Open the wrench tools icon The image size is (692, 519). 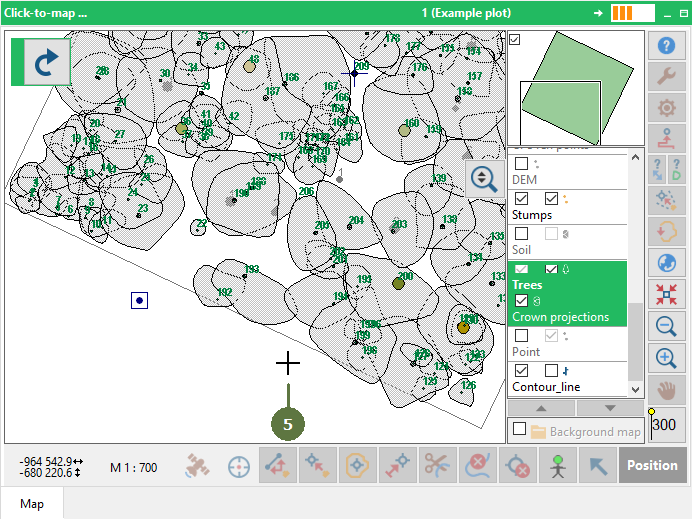click(x=666, y=76)
